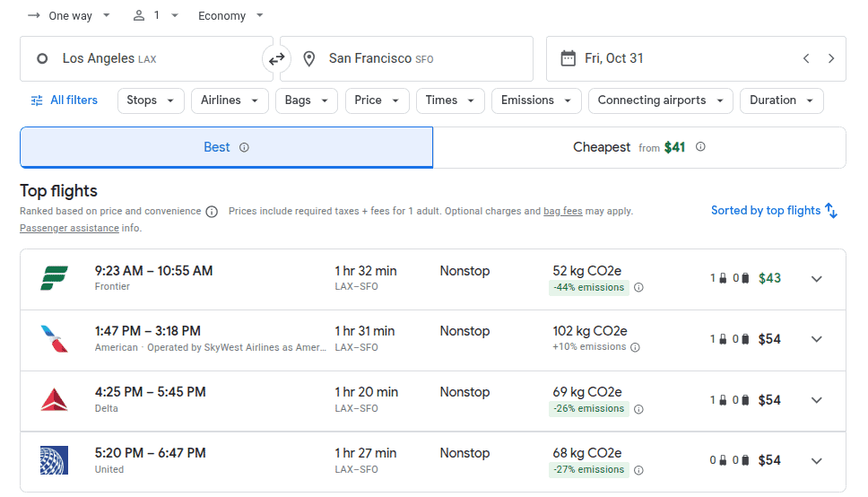Show info about Best ranking
Screen dimensions: 868x497
click(244, 147)
